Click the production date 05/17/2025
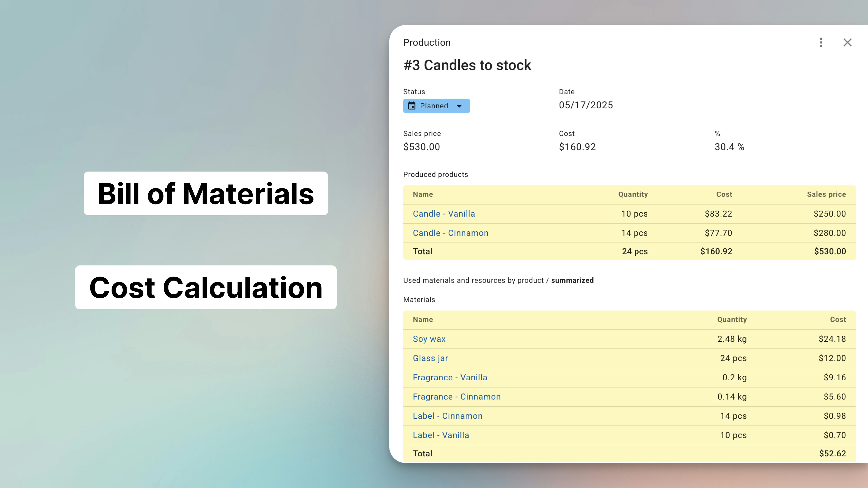This screenshot has height=488, width=868. click(586, 105)
